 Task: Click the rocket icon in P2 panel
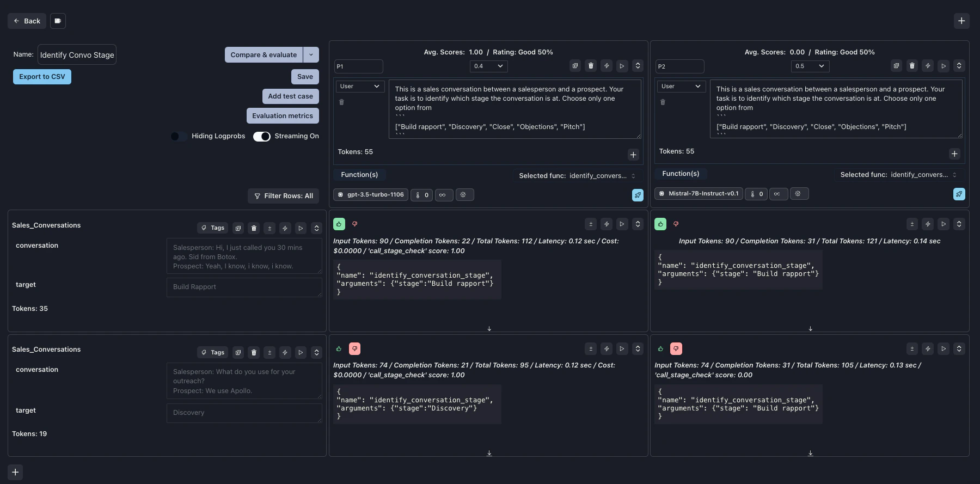click(x=959, y=194)
